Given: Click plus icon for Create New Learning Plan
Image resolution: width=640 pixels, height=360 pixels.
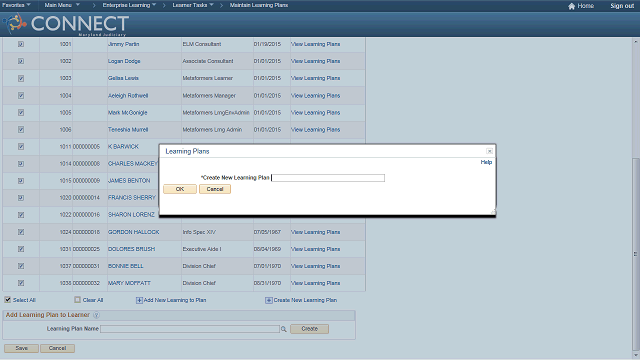Looking at the screenshot, I should click(x=269, y=300).
